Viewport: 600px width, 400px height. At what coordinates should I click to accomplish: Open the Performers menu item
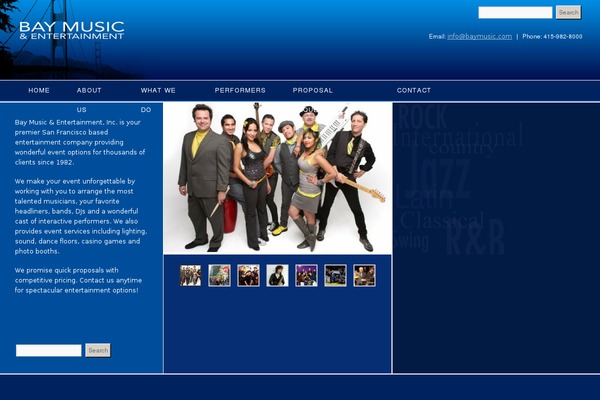[x=240, y=90]
